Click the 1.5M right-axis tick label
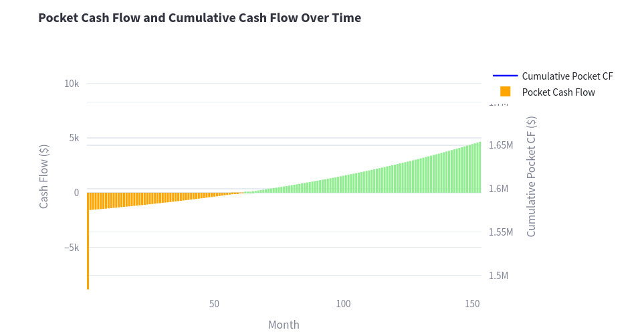 pos(499,276)
